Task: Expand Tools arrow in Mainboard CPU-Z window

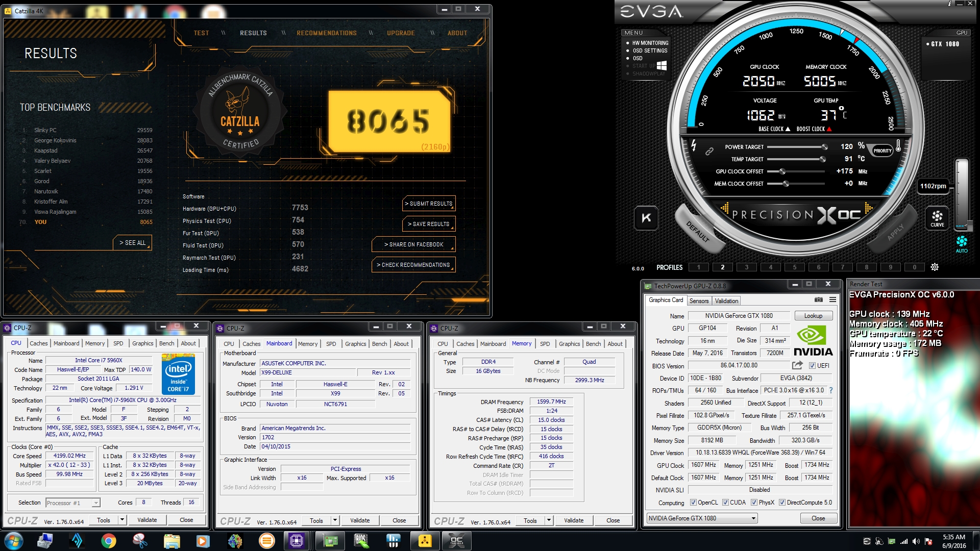Action: click(335, 520)
